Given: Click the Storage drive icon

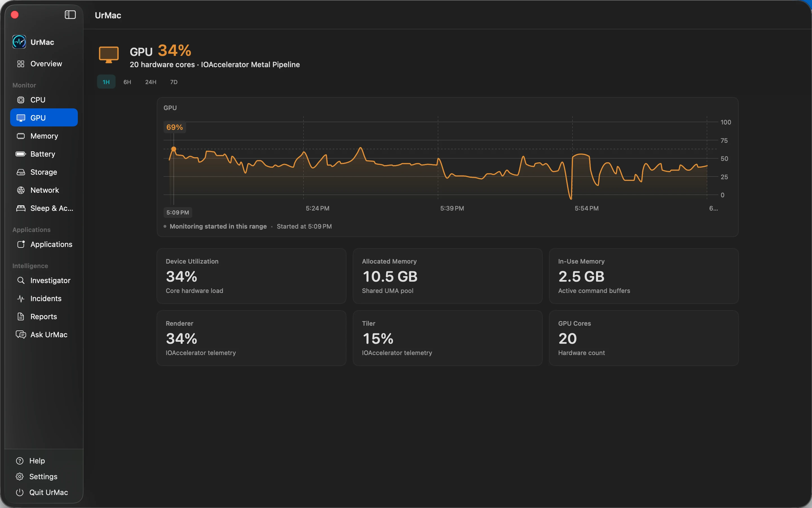Looking at the screenshot, I should (21, 172).
